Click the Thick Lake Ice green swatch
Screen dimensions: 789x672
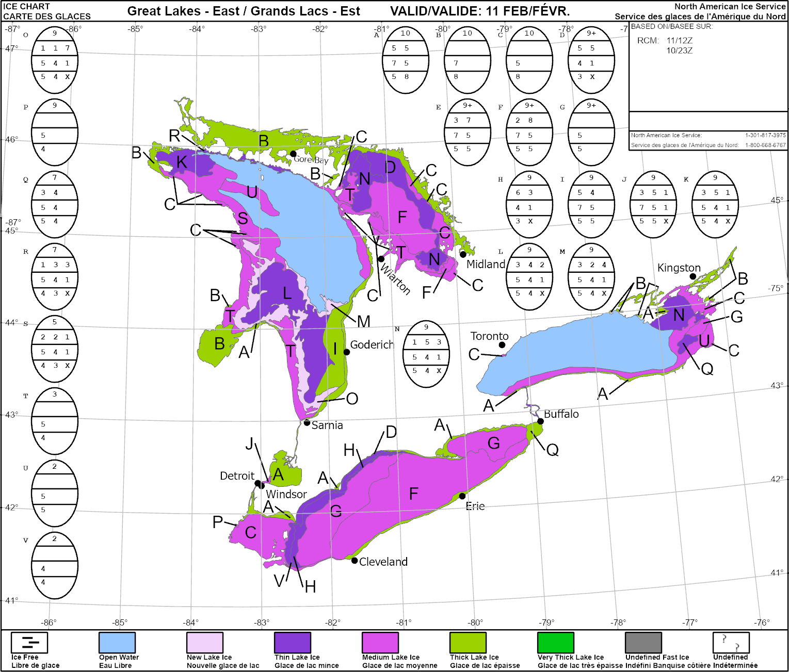(468, 643)
